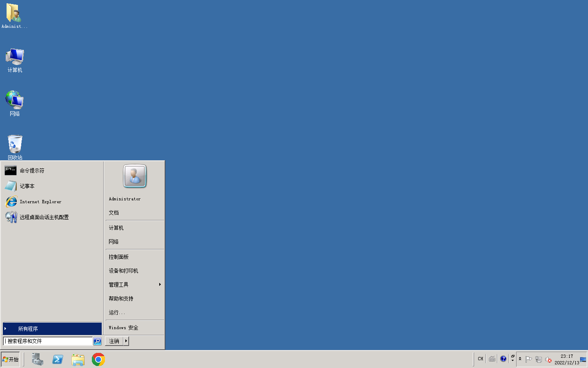588x368 pixels.
Task: Expand hidden tray icons chevron
Action: [519, 359]
